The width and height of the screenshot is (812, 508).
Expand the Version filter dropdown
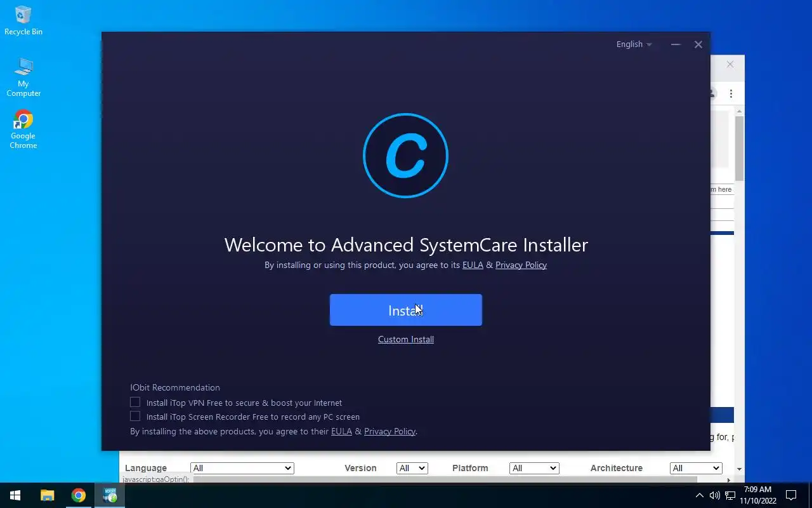pyautogui.click(x=412, y=468)
